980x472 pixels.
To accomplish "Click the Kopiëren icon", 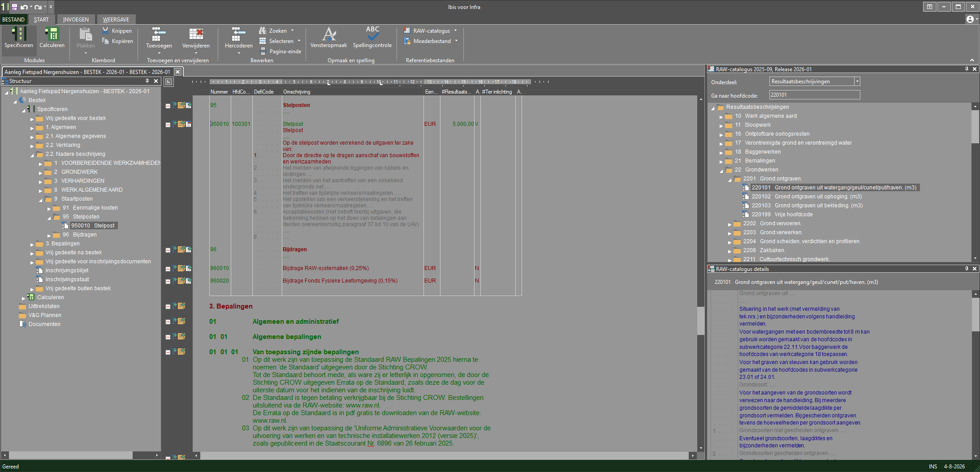I will click(105, 41).
